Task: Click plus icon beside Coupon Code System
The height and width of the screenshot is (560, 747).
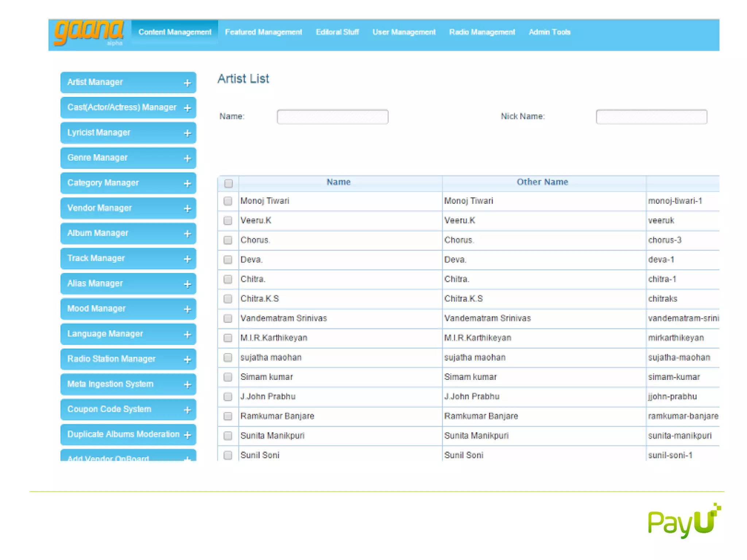Action: [x=187, y=410]
